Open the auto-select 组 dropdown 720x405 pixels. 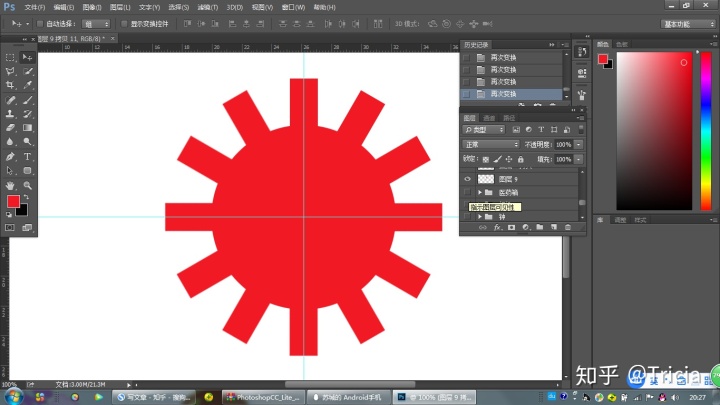pyautogui.click(x=96, y=24)
